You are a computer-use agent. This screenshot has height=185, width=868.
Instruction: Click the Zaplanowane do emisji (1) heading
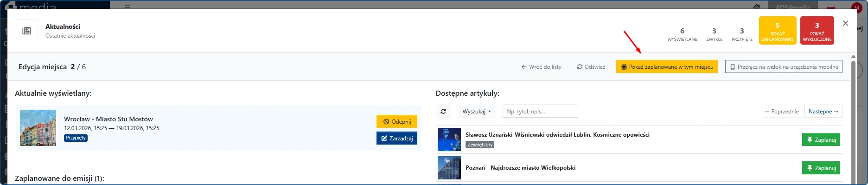point(60,178)
